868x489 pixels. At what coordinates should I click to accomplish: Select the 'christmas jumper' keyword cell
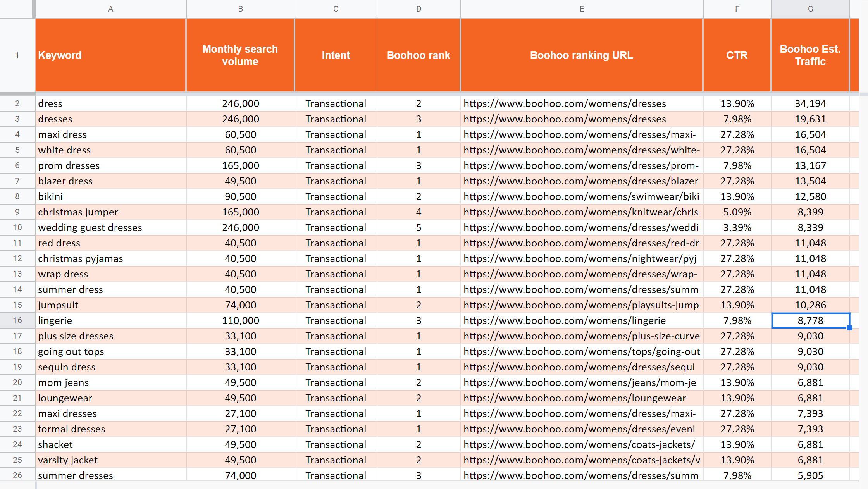[110, 212]
